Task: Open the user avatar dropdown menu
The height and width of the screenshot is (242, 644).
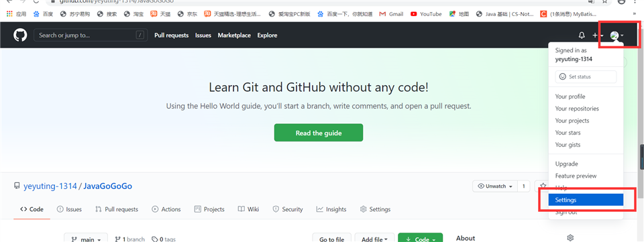Action: pyautogui.click(x=616, y=36)
